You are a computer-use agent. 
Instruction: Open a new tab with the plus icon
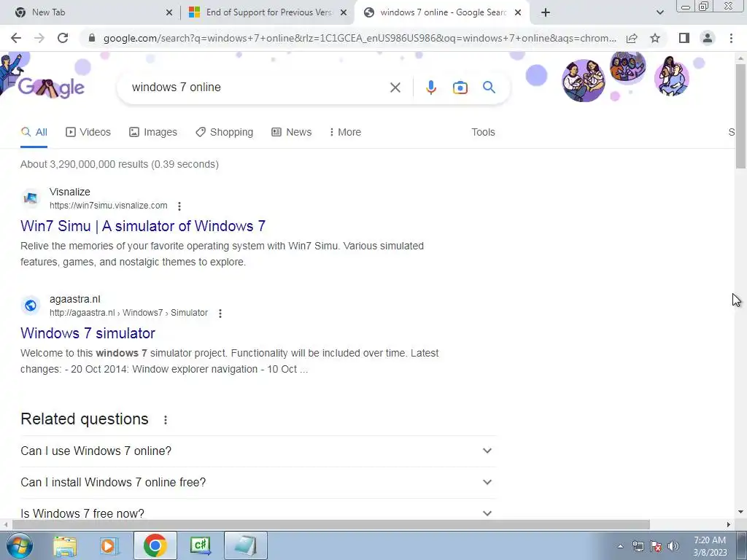(546, 12)
